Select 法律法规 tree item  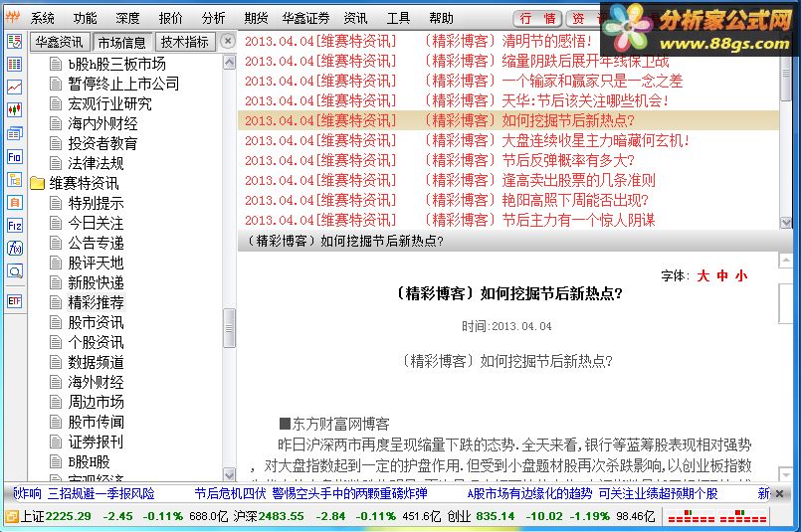point(97,163)
